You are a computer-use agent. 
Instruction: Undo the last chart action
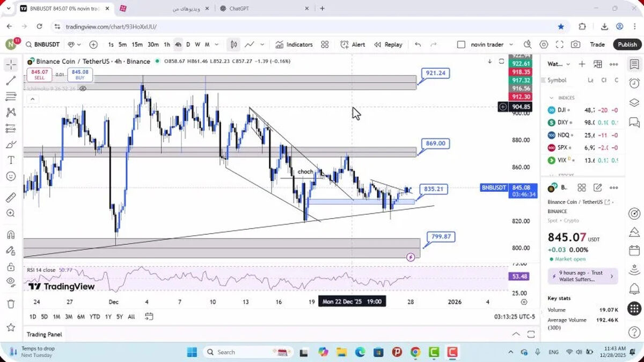[418, 45]
